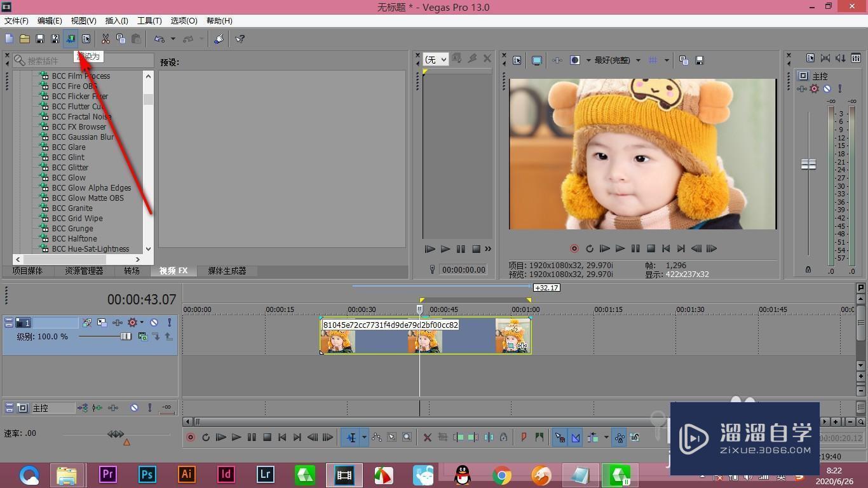Toggle solo on video track 1

169,323
